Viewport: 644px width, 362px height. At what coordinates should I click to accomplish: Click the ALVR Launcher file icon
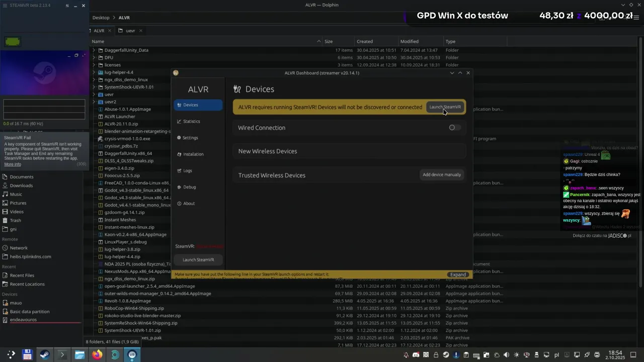pos(101,116)
